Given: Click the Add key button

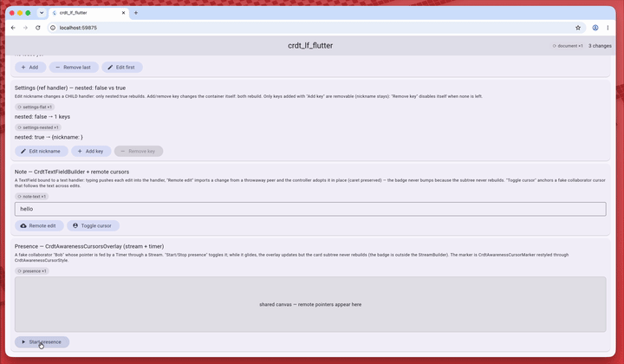Looking at the screenshot, I should (91, 151).
